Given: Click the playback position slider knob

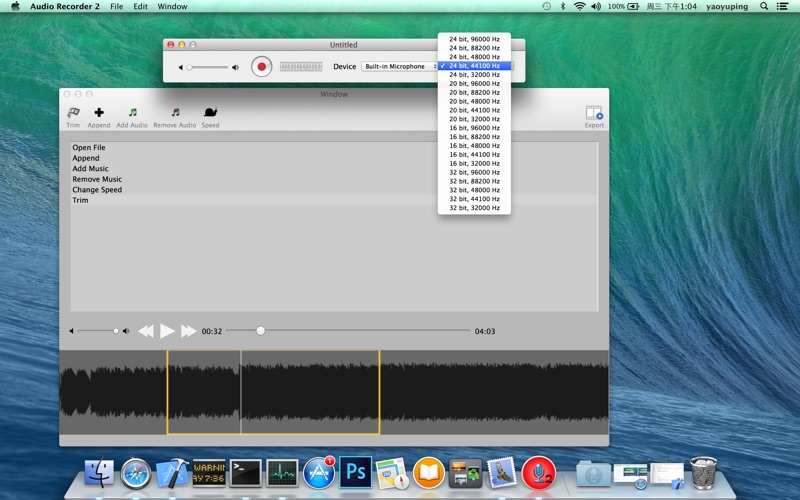Looking at the screenshot, I should (261, 331).
